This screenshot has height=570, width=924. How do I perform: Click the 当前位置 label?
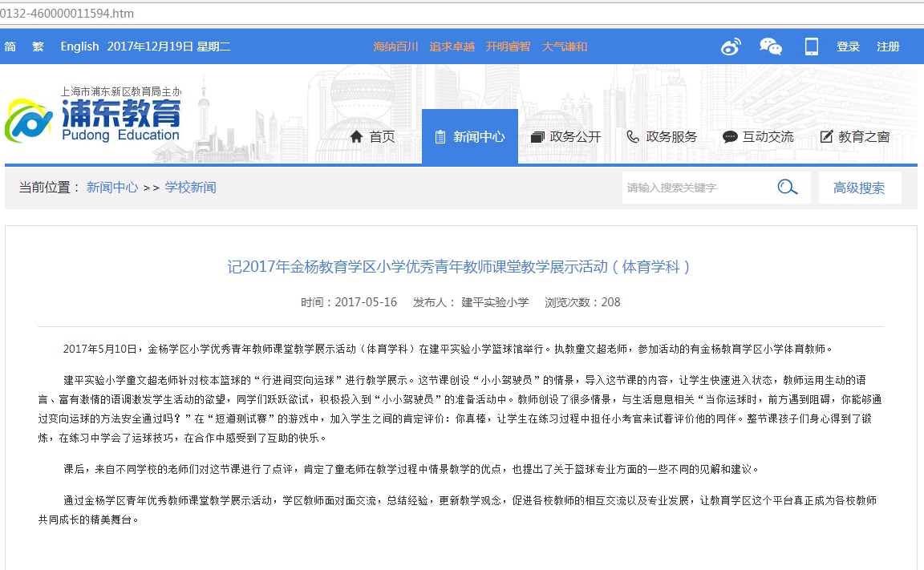point(50,188)
